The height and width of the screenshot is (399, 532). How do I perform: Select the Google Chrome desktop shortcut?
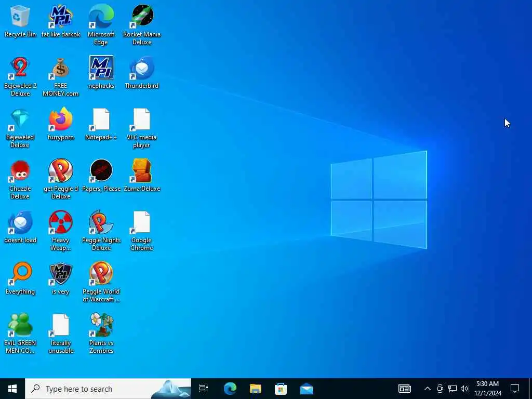pos(142,231)
